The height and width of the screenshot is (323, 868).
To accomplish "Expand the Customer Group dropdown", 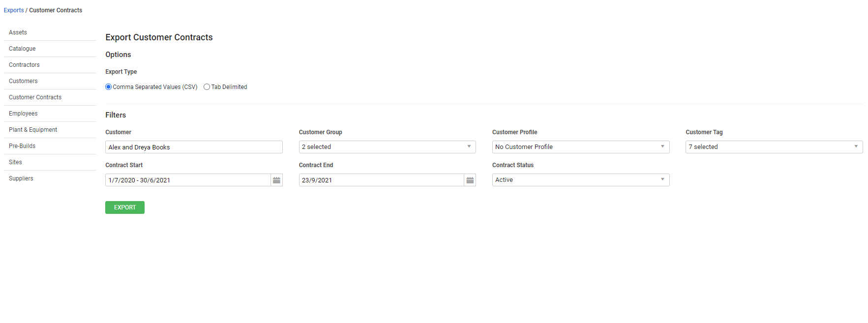I will click(x=387, y=147).
